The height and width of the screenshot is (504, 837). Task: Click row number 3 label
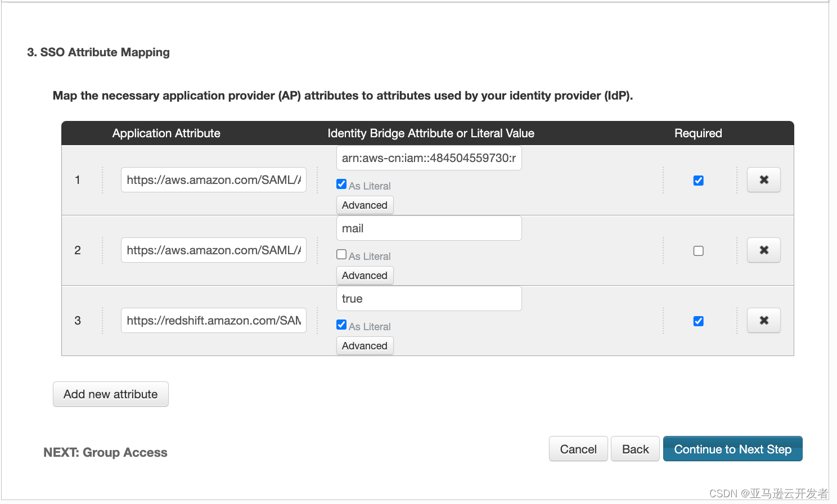coord(78,321)
